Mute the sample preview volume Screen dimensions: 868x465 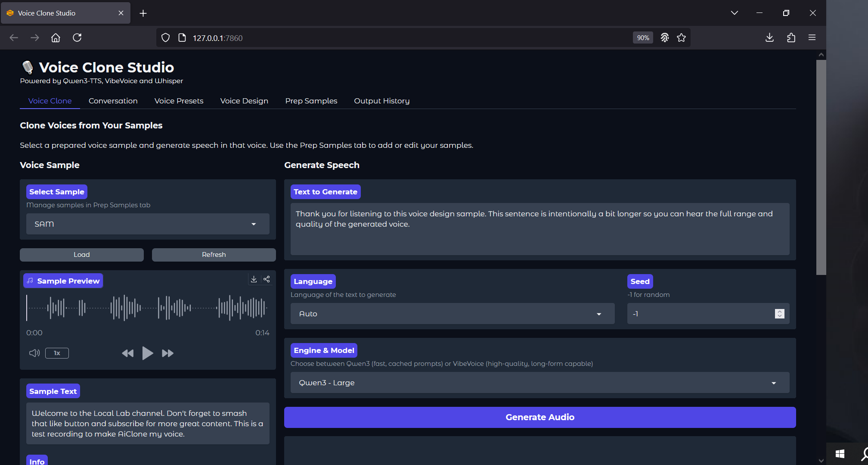34,353
